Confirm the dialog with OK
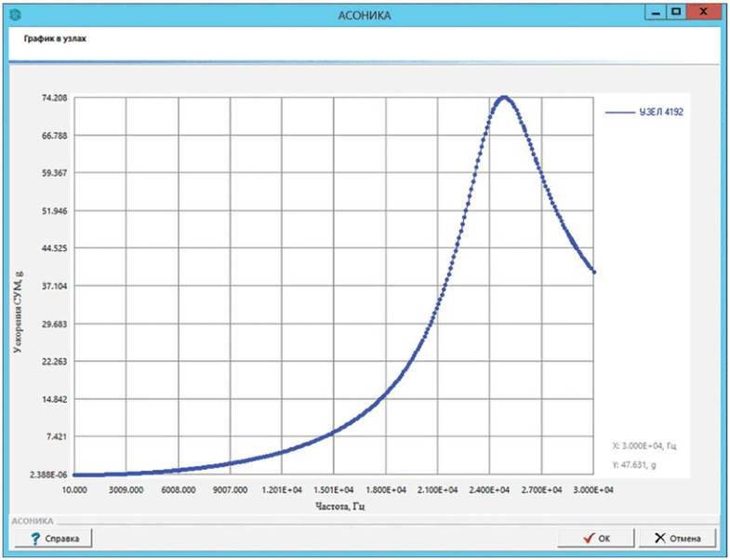The width and height of the screenshot is (730, 560). coord(595,538)
